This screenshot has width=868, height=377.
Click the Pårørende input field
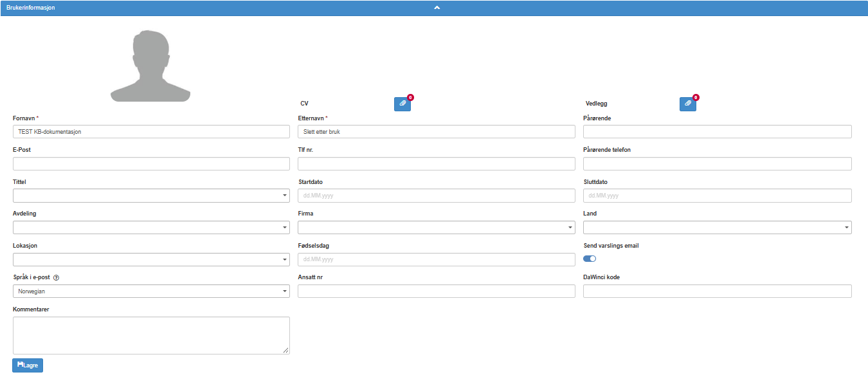coord(718,131)
